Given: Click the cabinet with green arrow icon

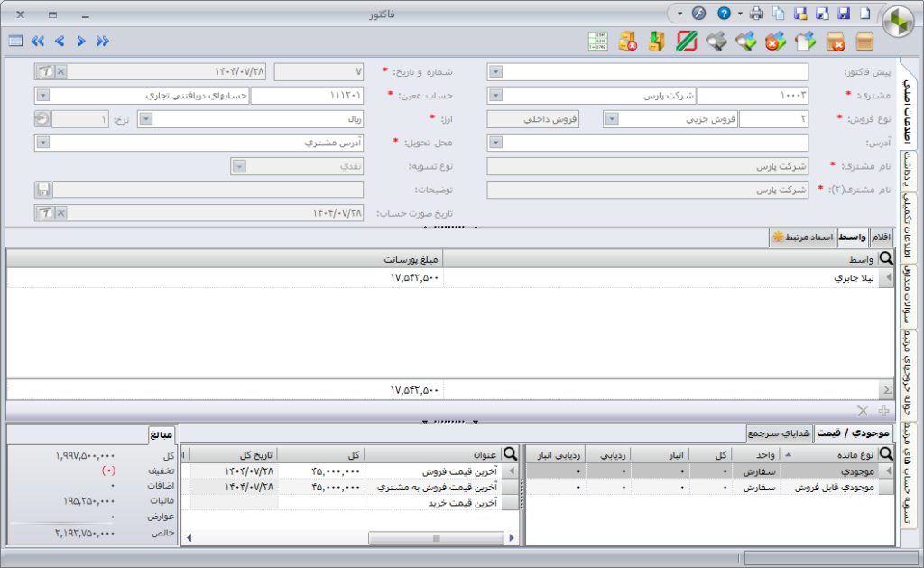Looking at the screenshot, I should pyautogui.click(x=657, y=41).
